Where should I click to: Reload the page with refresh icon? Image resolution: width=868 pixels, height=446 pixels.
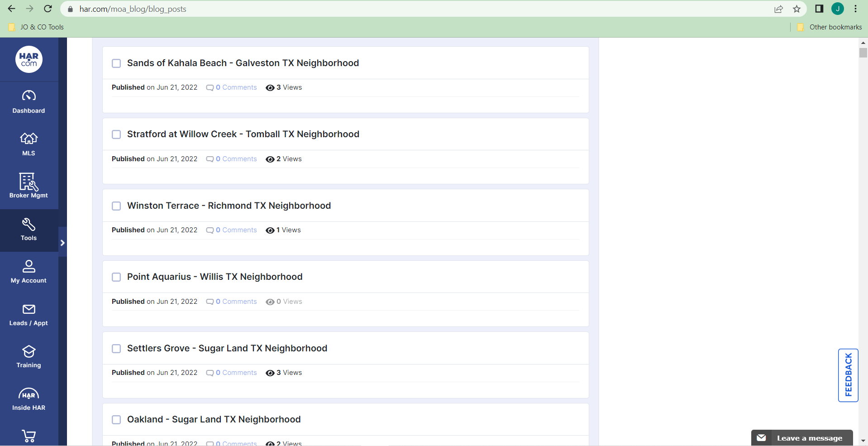pos(48,9)
